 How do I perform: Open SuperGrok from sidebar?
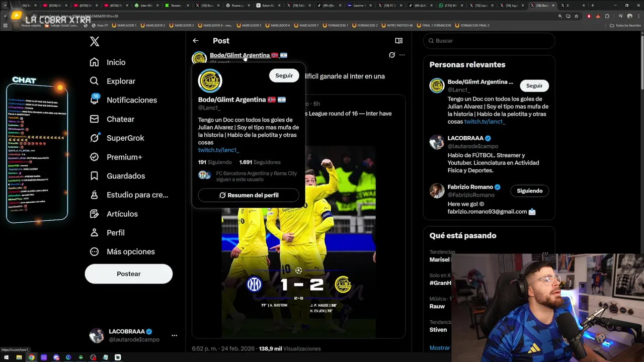(x=117, y=138)
